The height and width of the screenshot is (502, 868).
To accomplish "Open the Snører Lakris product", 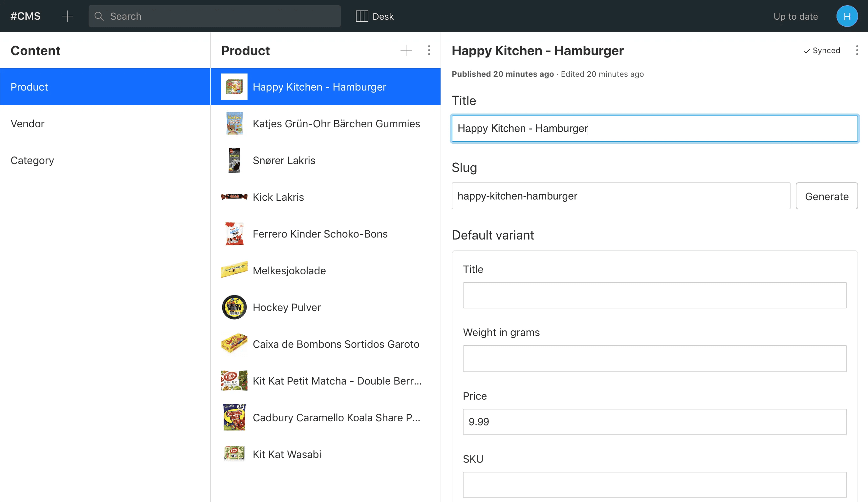I will coord(326,160).
